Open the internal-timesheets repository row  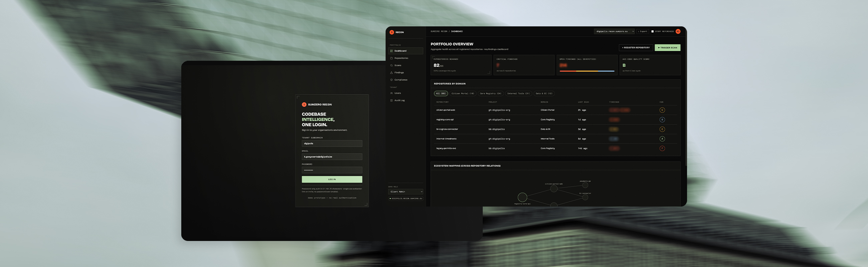555,139
